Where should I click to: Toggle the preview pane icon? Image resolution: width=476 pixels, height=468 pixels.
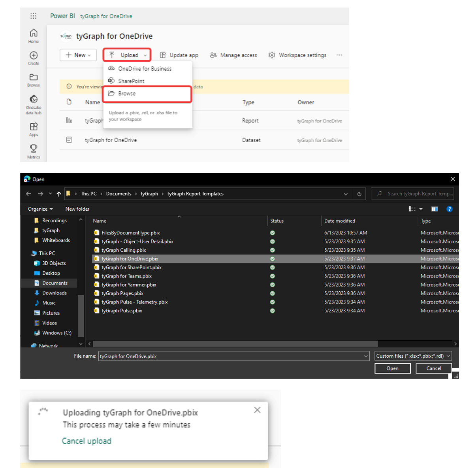[435, 209]
